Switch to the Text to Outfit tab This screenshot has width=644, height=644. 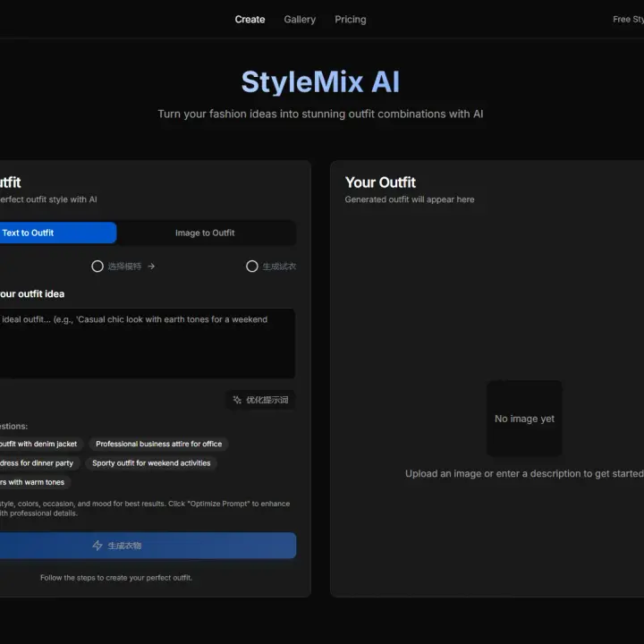(x=55, y=233)
